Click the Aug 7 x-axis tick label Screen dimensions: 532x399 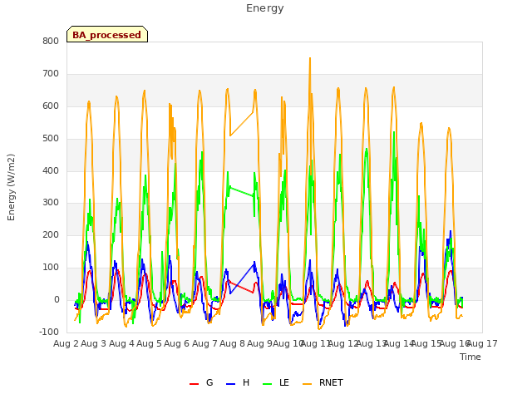pyautogui.click(x=204, y=343)
